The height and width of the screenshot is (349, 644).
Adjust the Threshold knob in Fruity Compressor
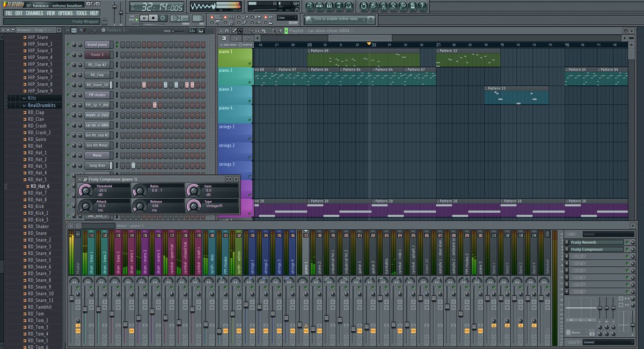tap(86, 190)
